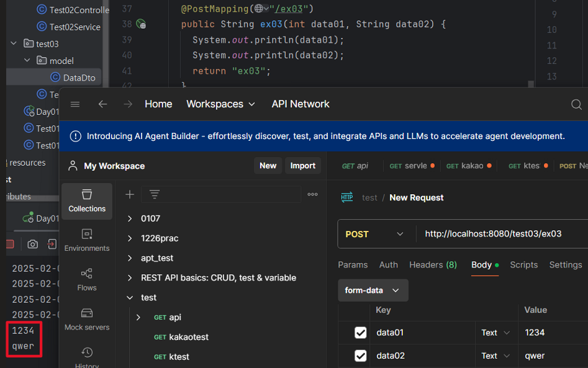Open the Postman hamburger menu
The height and width of the screenshot is (368, 588).
coord(75,104)
